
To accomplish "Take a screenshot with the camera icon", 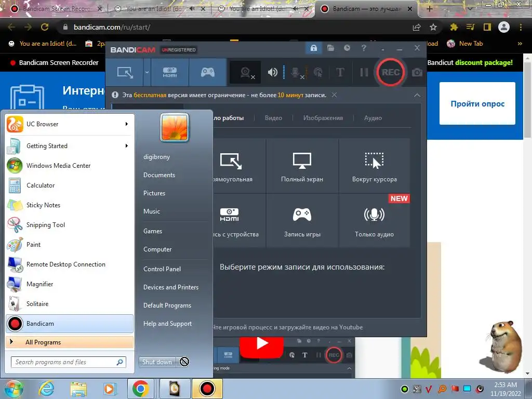I will (417, 72).
